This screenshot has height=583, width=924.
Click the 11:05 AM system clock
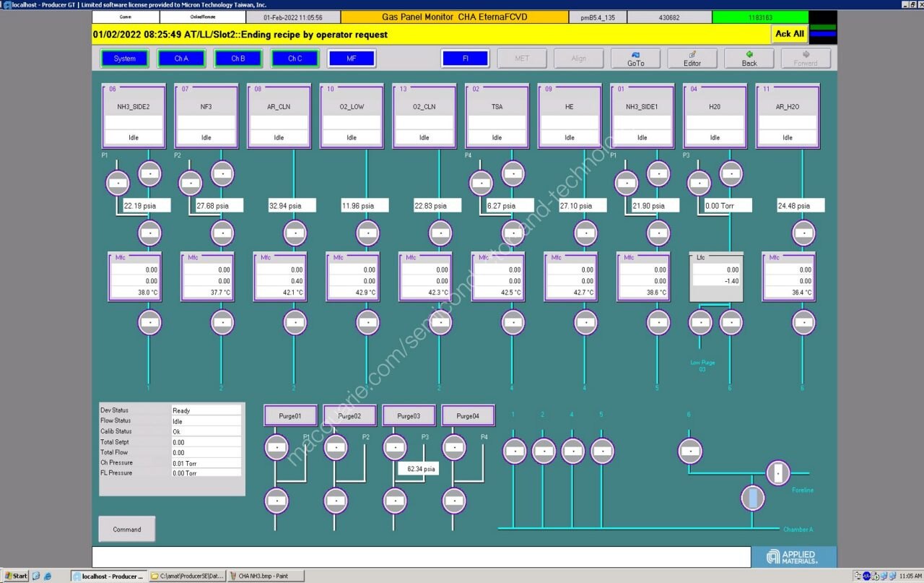[x=910, y=576]
